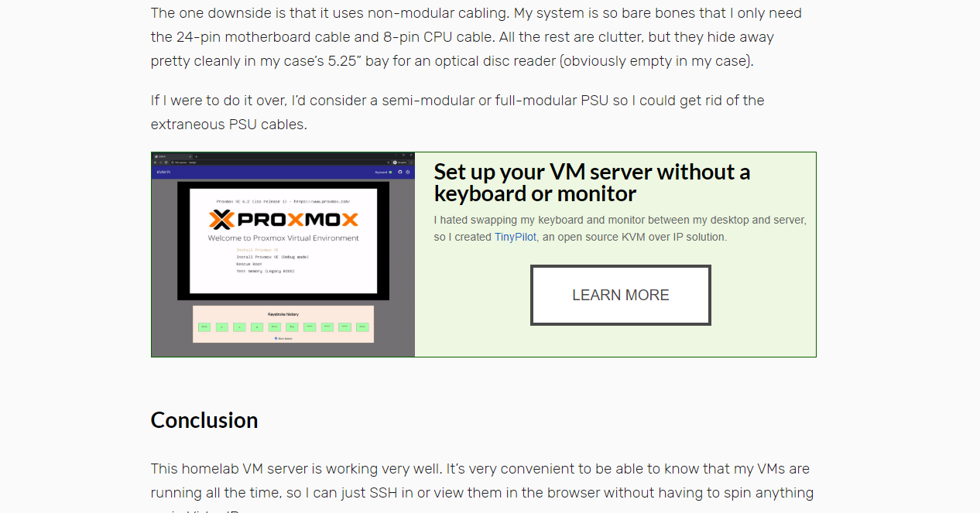Click the first green keystroke history box
Screen dimensions: 980x513
(x=204, y=327)
